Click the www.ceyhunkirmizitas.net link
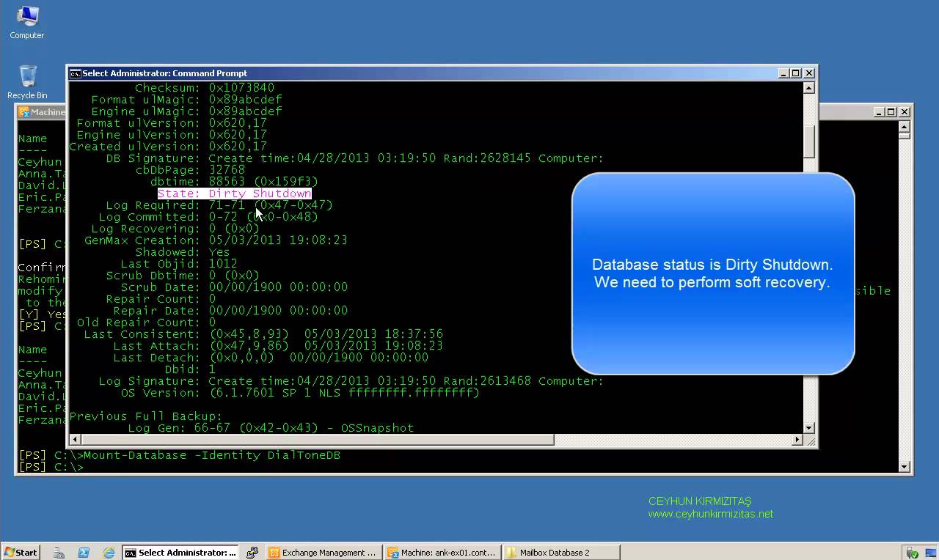The width and height of the screenshot is (939, 560). [x=710, y=514]
